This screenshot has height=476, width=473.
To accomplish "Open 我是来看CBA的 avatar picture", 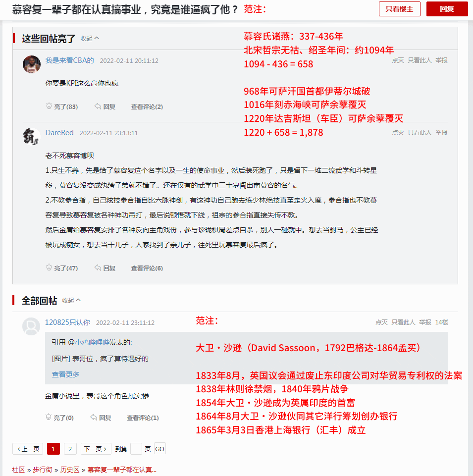I will (x=32, y=64).
